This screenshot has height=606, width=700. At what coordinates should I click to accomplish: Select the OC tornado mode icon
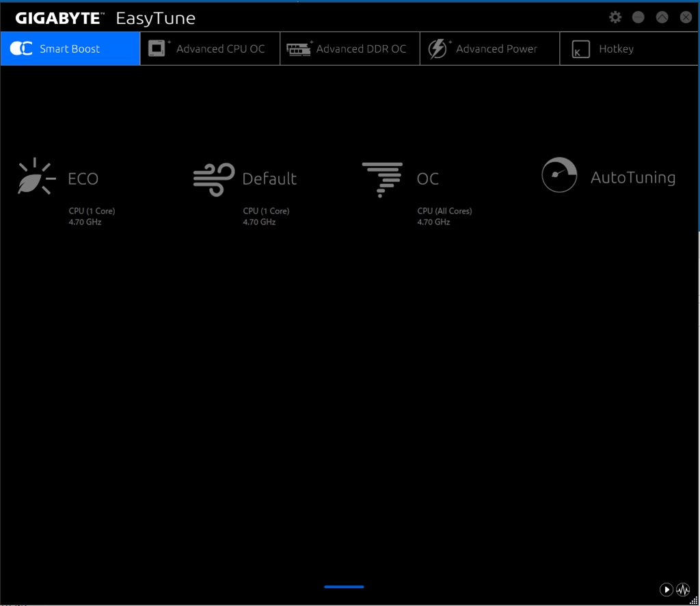click(x=382, y=179)
